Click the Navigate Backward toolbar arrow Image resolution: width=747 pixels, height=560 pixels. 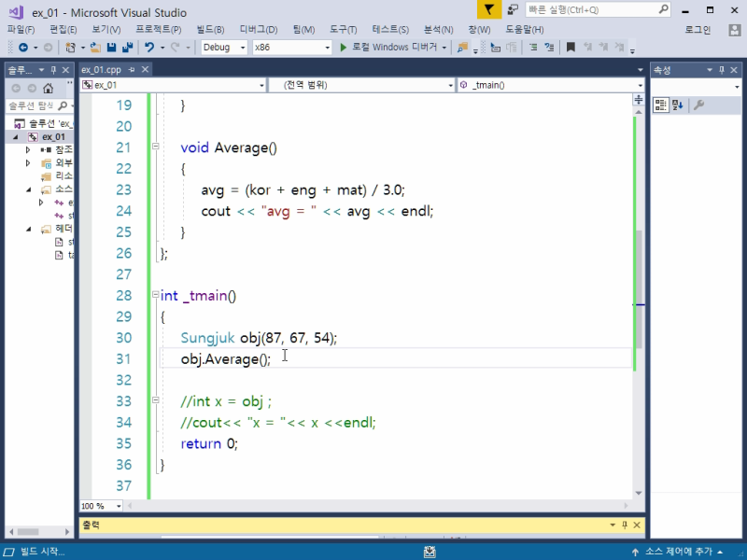pyautogui.click(x=22, y=48)
